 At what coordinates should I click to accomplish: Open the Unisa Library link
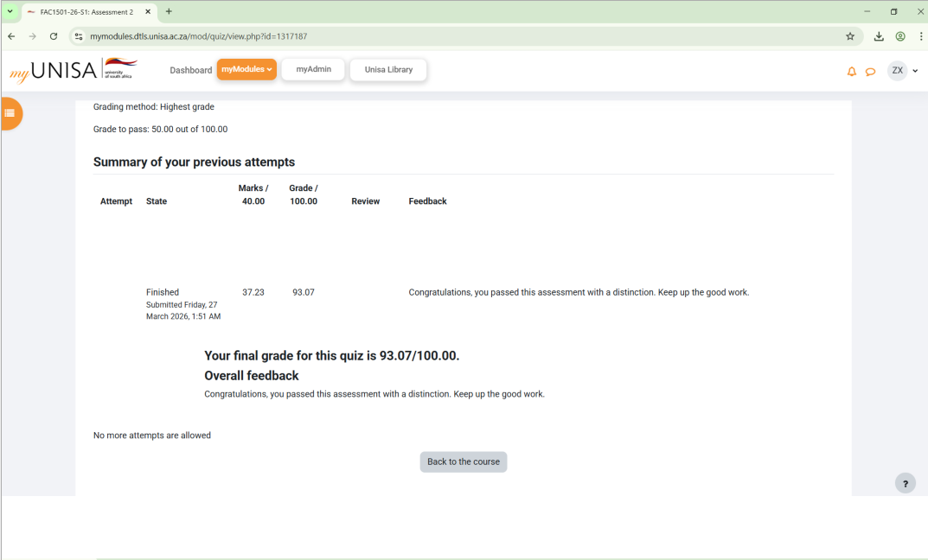(388, 70)
